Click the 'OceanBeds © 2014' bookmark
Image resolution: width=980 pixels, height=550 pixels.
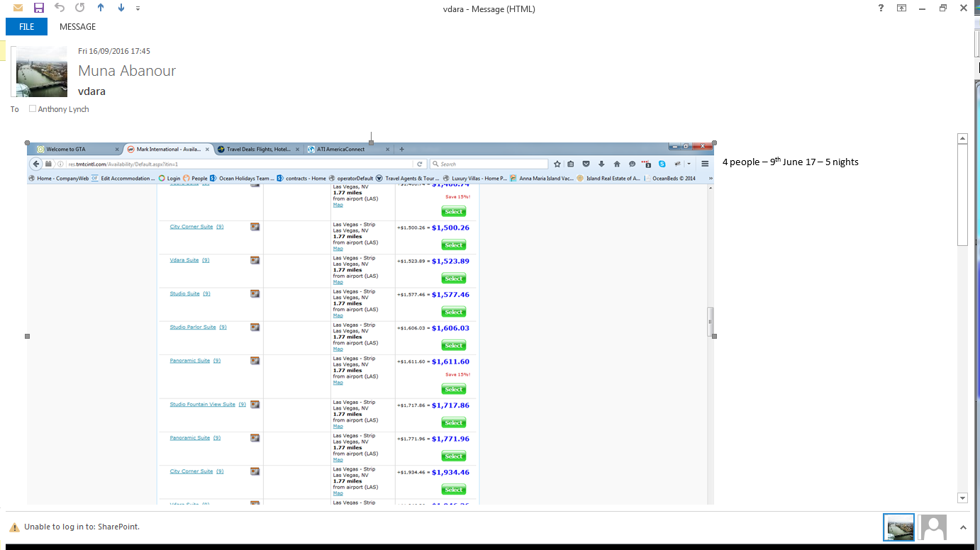pos(669,179)
